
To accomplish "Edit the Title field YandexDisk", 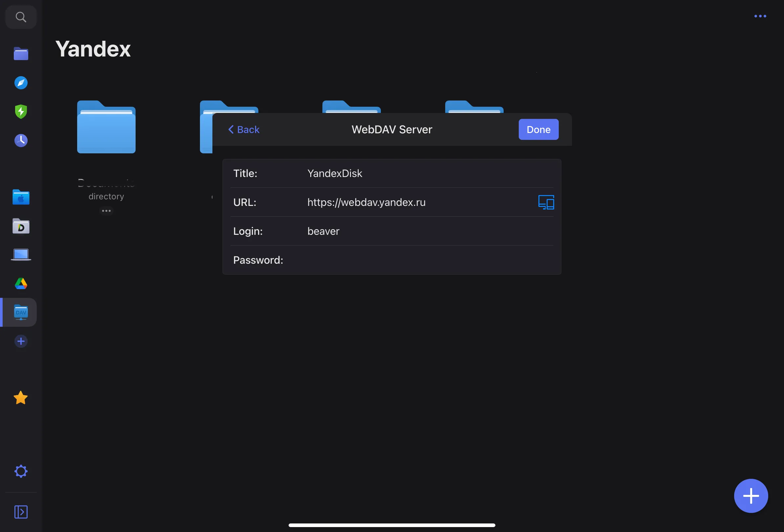I will (x=392, y=173).
